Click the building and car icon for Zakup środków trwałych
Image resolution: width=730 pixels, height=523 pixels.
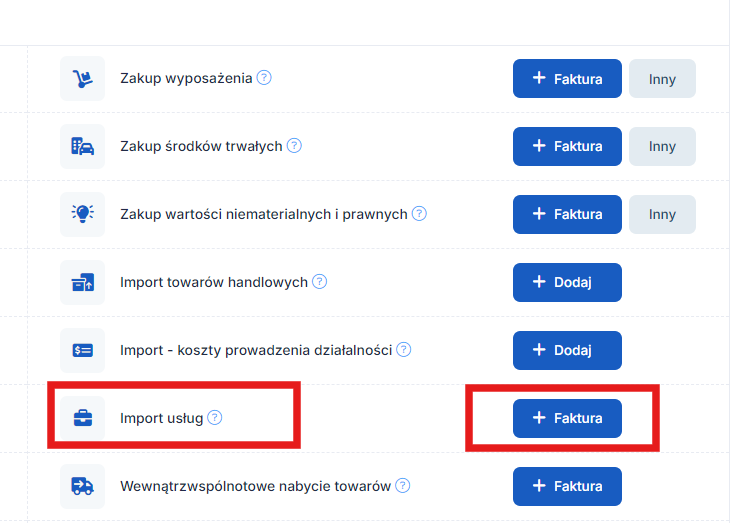pyautogui.click(x=82, y=146)
